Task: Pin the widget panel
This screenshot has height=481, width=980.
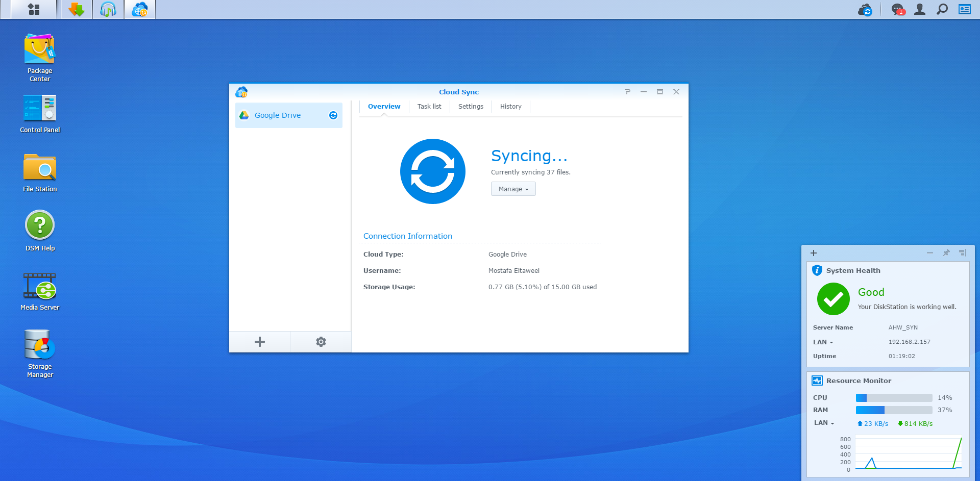Action: click(946, 253)
